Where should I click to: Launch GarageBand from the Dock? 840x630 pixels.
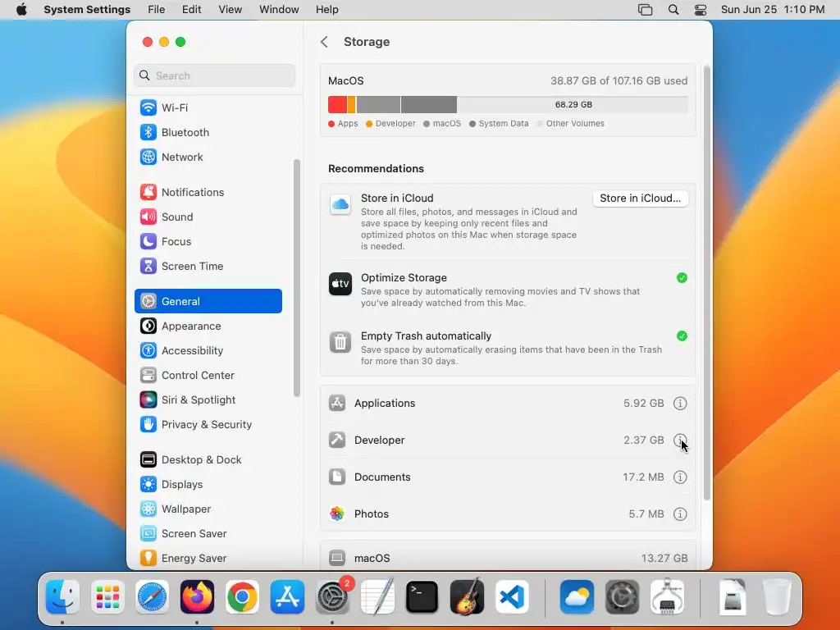click(467, 596)
